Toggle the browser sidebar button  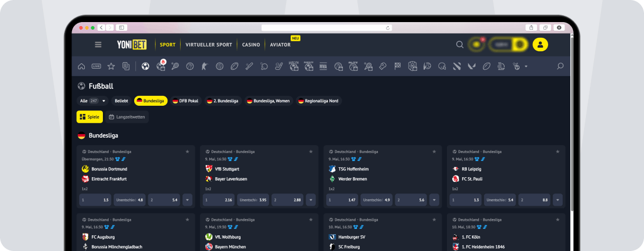click(121, 27)
